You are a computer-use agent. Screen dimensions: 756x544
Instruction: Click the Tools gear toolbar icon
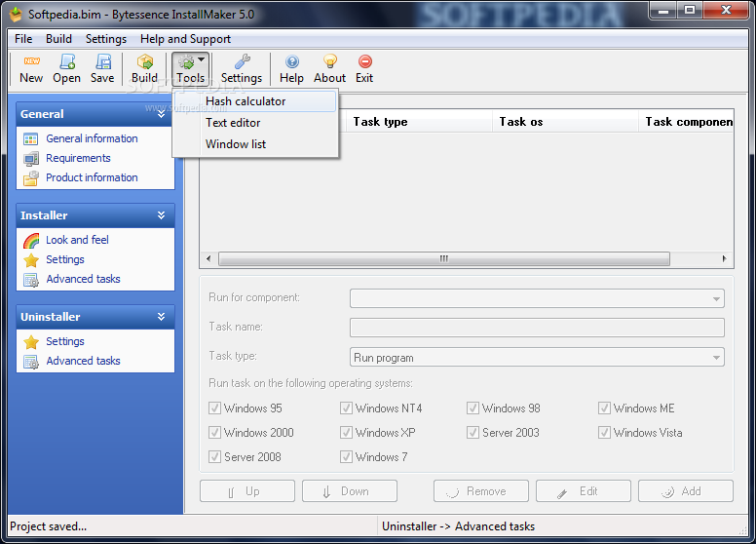[186, 61]
